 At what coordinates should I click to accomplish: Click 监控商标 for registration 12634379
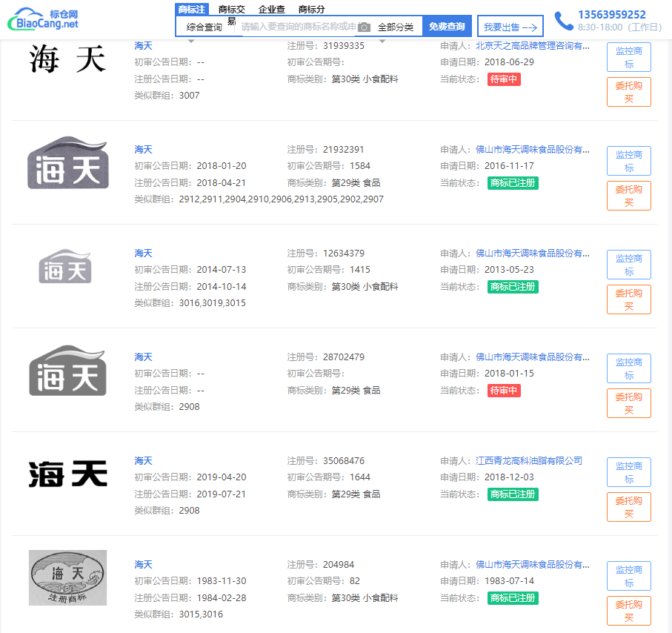pos(629,265)
